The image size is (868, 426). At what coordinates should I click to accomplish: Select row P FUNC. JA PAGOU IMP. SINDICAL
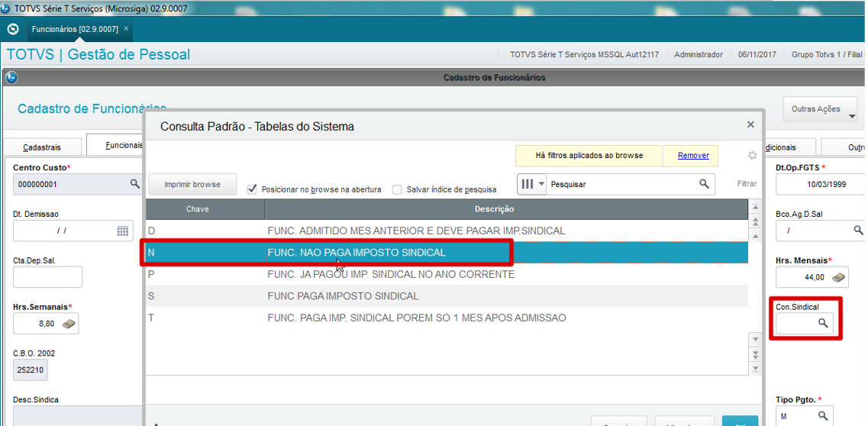[x=447, y=274]
